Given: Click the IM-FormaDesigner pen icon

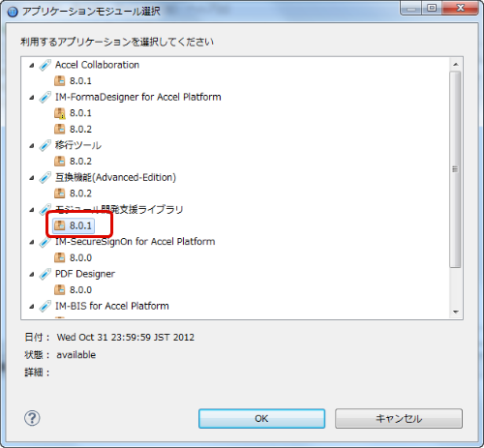Looking at the screenshot, I should (x=45, y=97).
